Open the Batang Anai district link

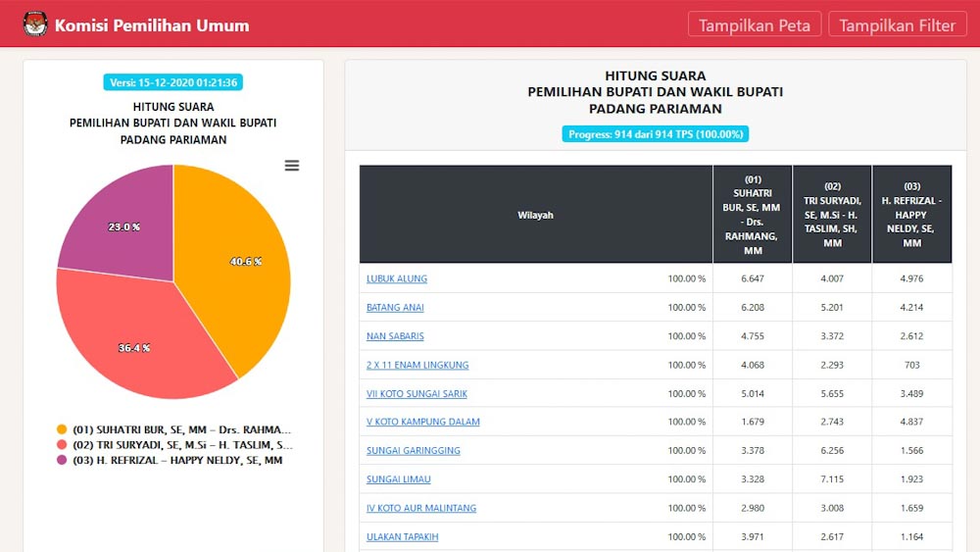click(x=395, y=308)
